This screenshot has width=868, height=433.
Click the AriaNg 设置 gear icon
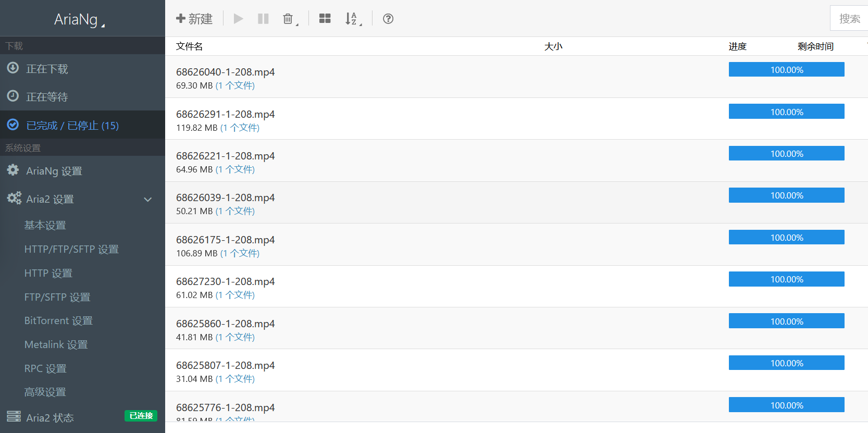pyautogui.click(x=13, y=170)
